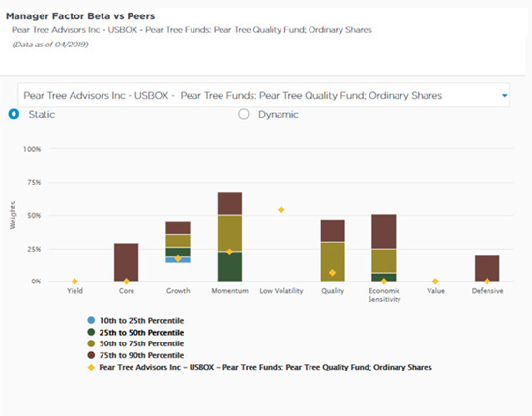Click the Growth axis label
This screenshot has width=532, height=416.
click(178, 291)
